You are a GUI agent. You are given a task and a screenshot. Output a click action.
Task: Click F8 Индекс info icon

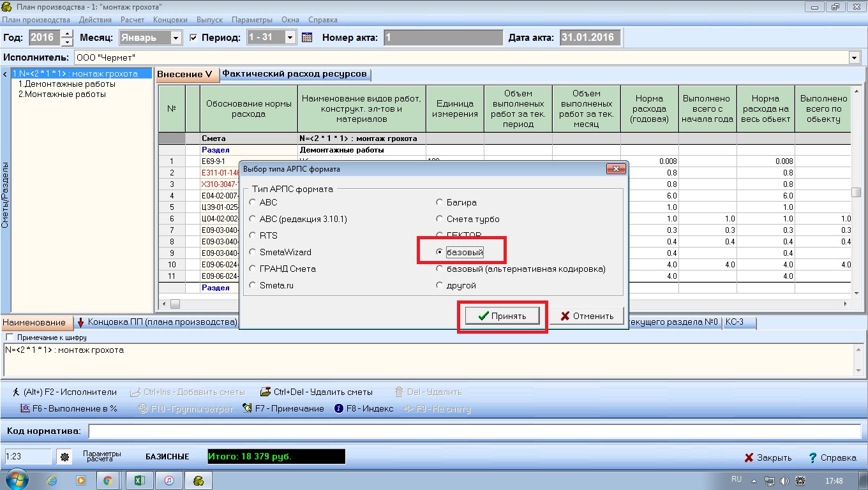point(339,409)
